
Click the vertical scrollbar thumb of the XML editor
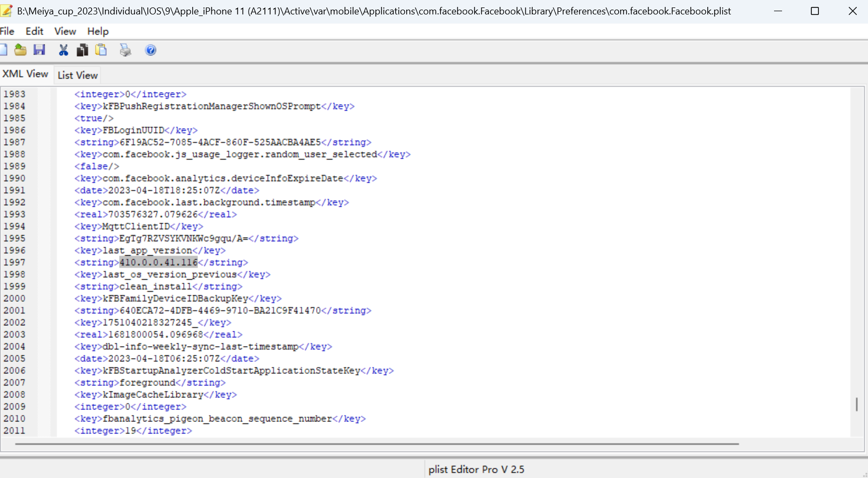[x=857, y=404]
